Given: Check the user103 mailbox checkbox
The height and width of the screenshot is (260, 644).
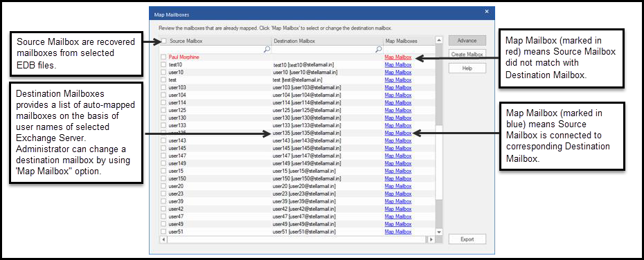Looking at the screenshot, I should (163, 87).
